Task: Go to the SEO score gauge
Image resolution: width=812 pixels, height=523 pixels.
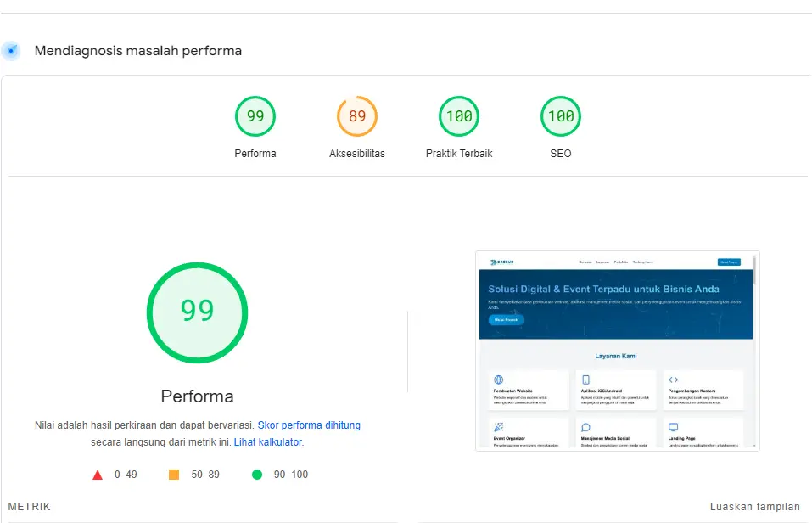Action: [561, 117]
